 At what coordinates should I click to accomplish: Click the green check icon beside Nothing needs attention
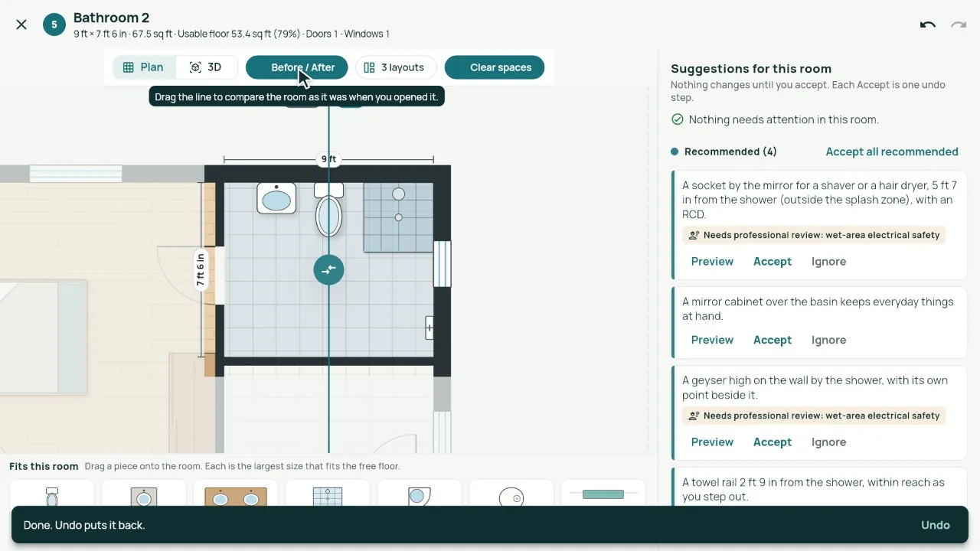tap(677, 119)
